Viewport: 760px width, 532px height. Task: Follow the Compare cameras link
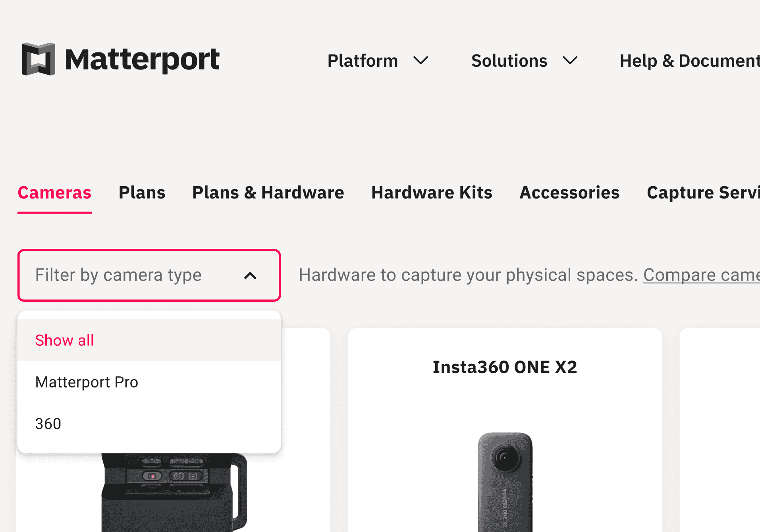(x=701, y=275)
